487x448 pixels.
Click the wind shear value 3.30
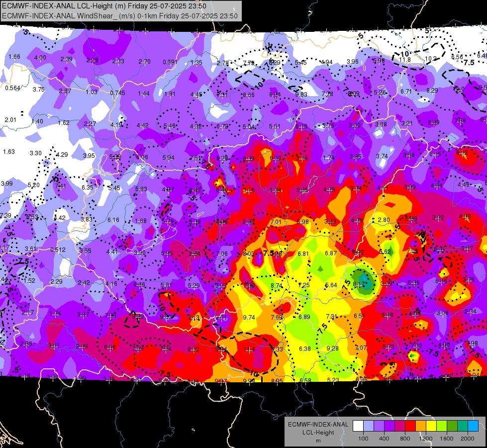pos(36,153)
